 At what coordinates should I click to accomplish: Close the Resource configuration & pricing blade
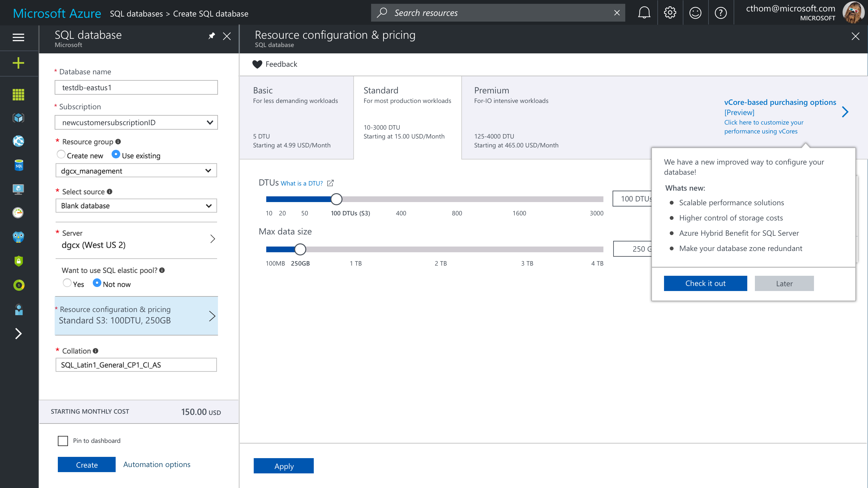pos(855,36)
